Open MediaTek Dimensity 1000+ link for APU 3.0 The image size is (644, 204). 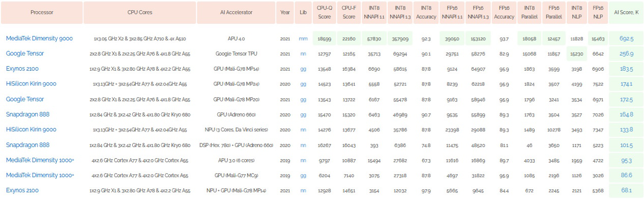[40, 160]
